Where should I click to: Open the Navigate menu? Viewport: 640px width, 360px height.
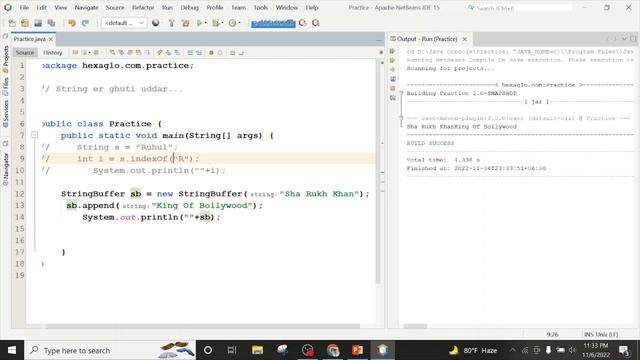(87, 7)
